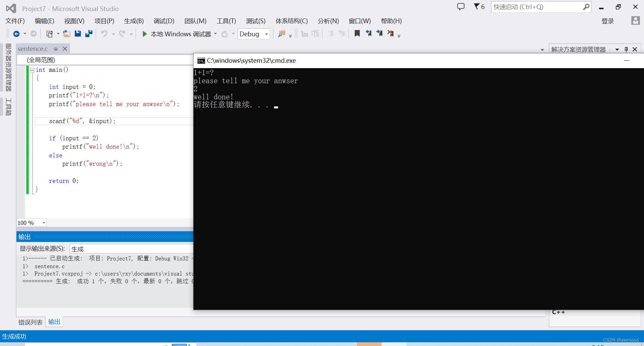The height and width of the screenshot is (346, 644).
Task: Click the refresh/restart circular arrow icon
Action: click(225, 34)
